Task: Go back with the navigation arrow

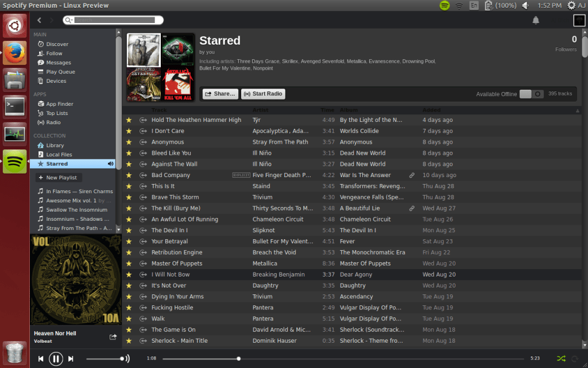Action: point(40,20)
